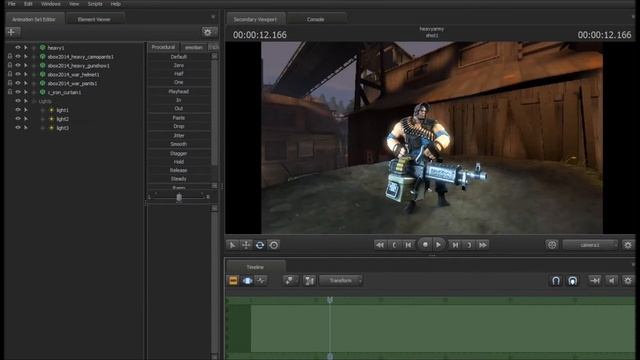
Task: Toggle visibility eye for the war_helmet1 item
Action: tap(18, 74)
